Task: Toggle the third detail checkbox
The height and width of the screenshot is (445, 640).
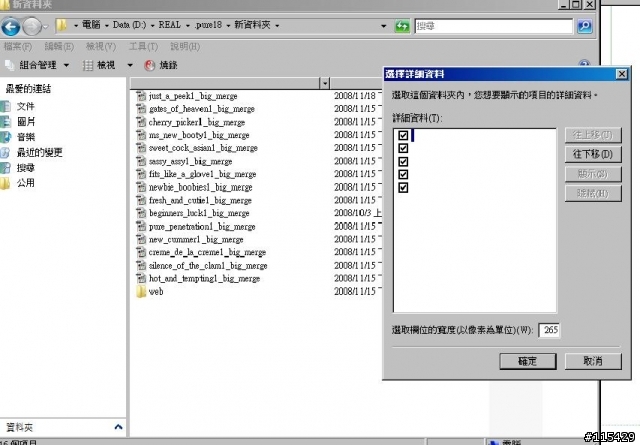Action: pos(403,162)
